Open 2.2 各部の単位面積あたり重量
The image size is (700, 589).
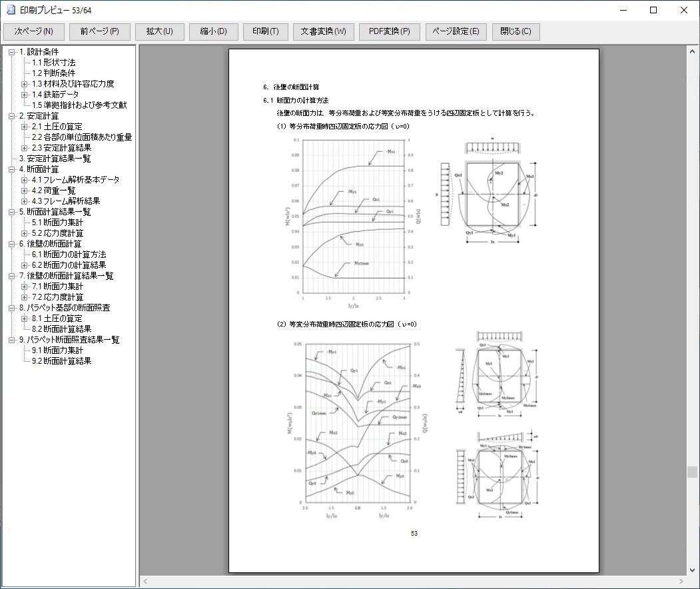coord(82,137)
